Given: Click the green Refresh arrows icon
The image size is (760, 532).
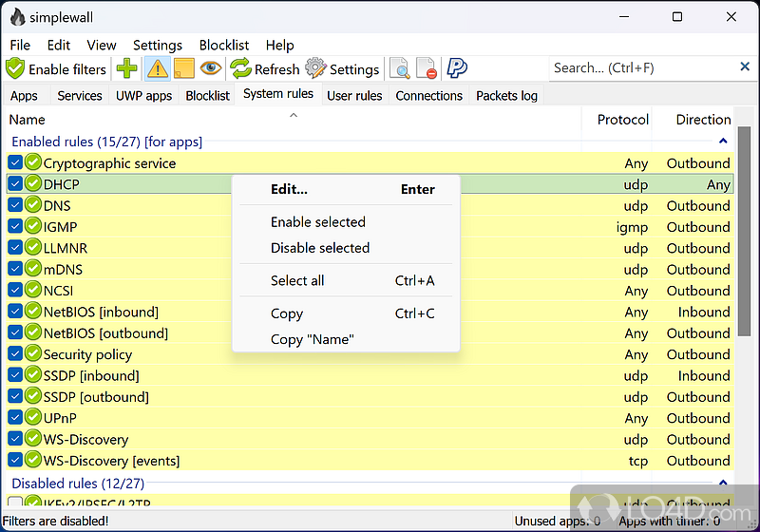Looking at the screenshot, I should [240, 68].
